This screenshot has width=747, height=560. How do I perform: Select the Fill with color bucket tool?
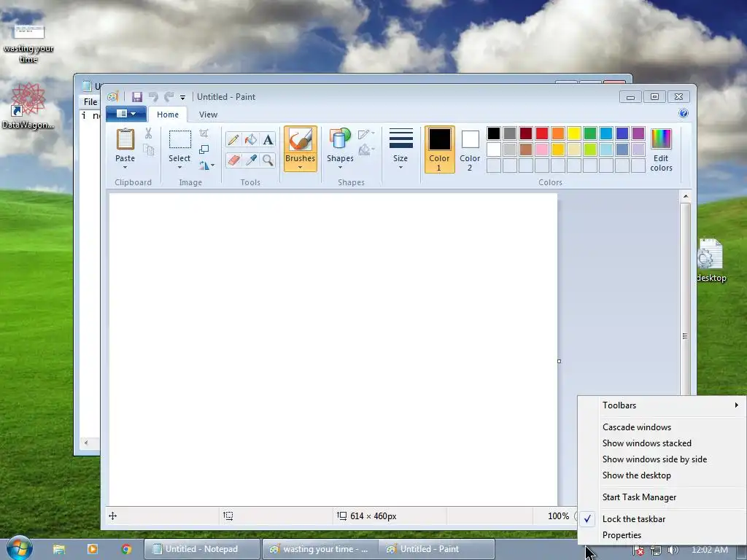coord(251,139)
